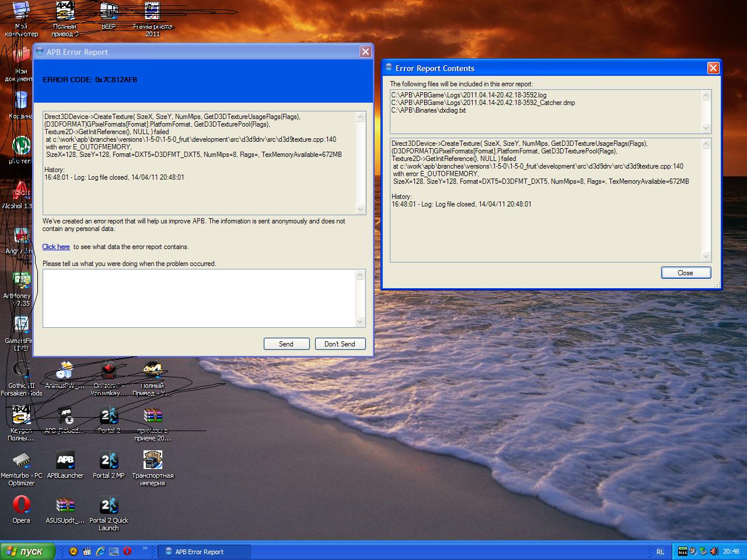The width and height of the screenshot is (747, 560).
Task: Select the BEEP desktop icon
Action: pyautogui.click(x=109, y=16)
